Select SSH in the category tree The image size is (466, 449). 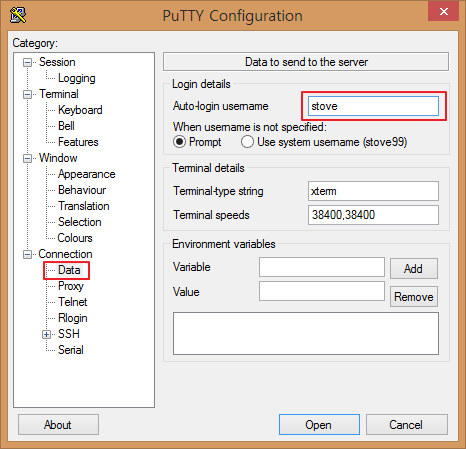tap(69, 334)
